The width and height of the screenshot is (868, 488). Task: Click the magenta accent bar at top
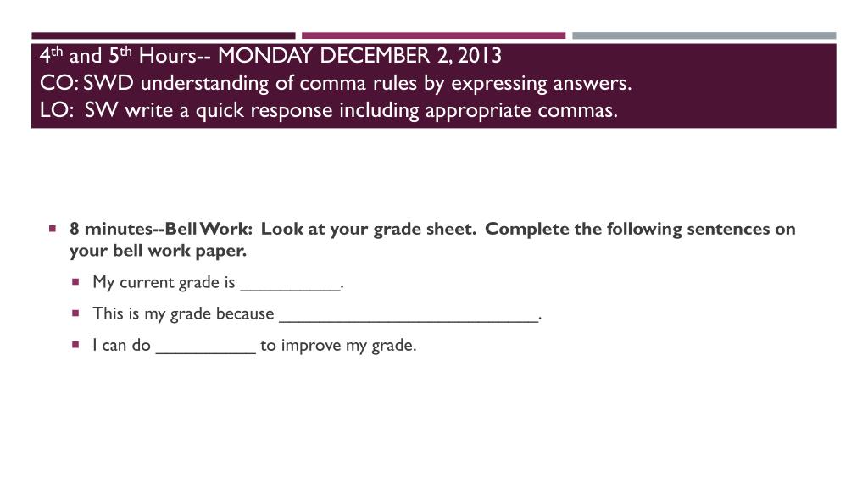[x=433, y=36]
